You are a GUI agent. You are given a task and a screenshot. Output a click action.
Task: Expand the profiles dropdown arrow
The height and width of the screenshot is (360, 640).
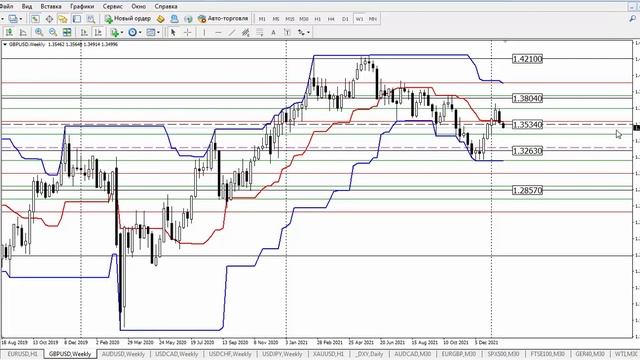(x=21, y=19)
